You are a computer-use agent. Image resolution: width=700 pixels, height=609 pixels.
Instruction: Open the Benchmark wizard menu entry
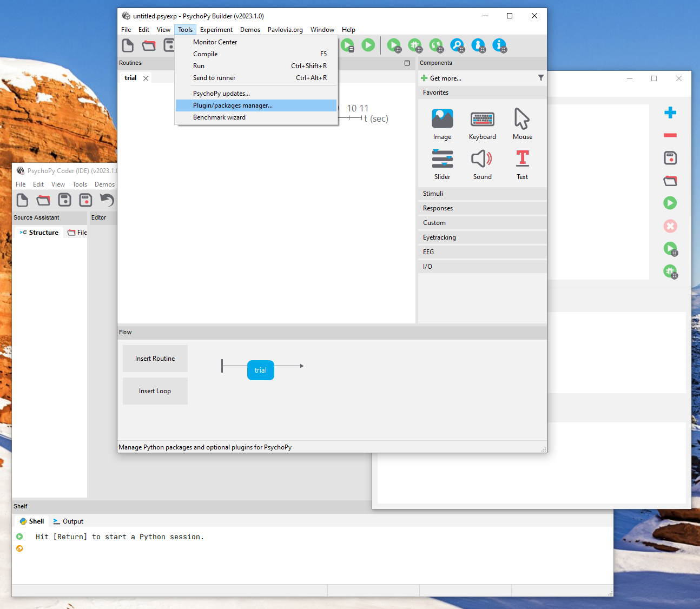click(x=256, y=117)
